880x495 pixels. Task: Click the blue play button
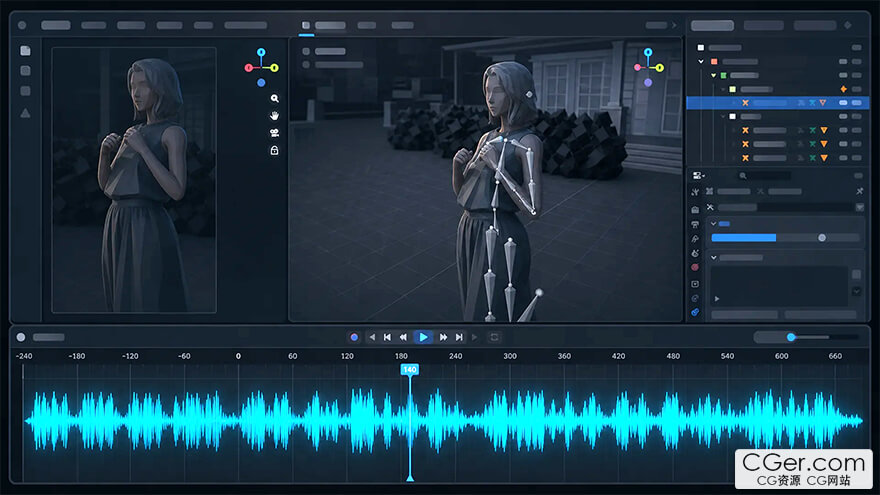point(423,337)
